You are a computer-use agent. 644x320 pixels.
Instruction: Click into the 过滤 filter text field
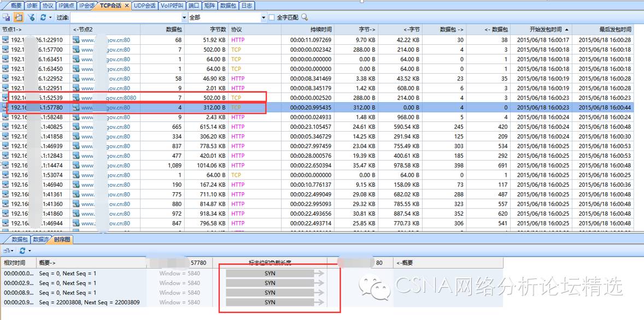[126, 17]
